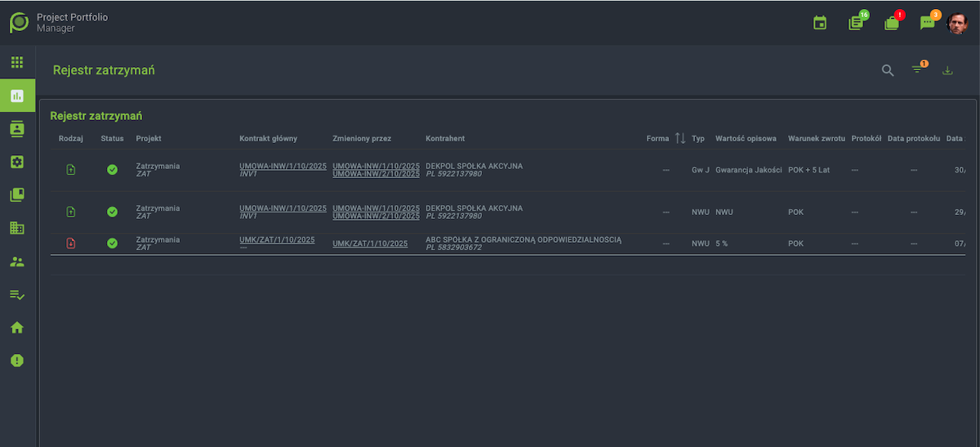
Task: Open the briefcase icon with red alert
Action: click(x=891, y=23)
